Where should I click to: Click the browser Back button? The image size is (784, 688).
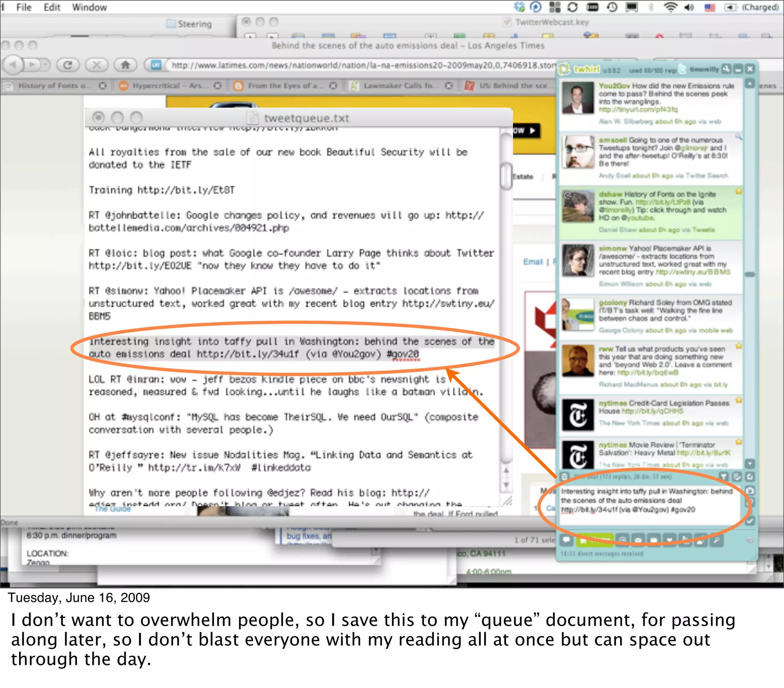coord(14,65)
